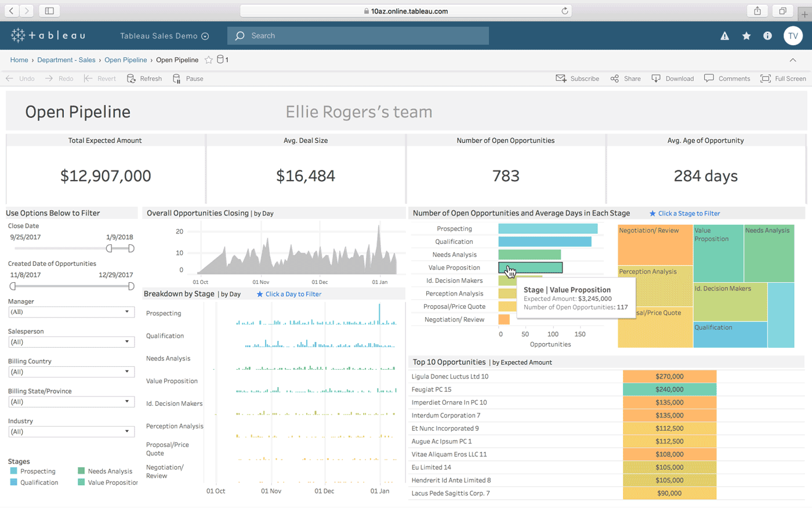Enter Full Screen mode

784,78
